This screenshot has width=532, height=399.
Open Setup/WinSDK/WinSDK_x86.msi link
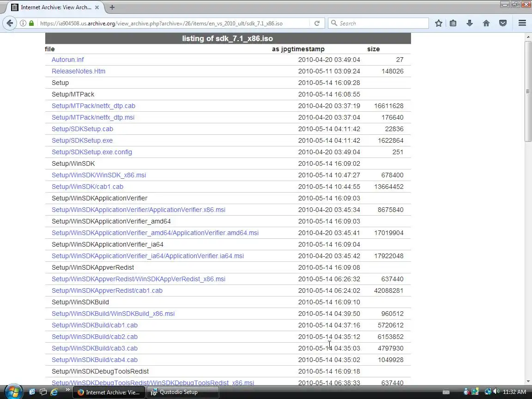click(x=99, y=175)
